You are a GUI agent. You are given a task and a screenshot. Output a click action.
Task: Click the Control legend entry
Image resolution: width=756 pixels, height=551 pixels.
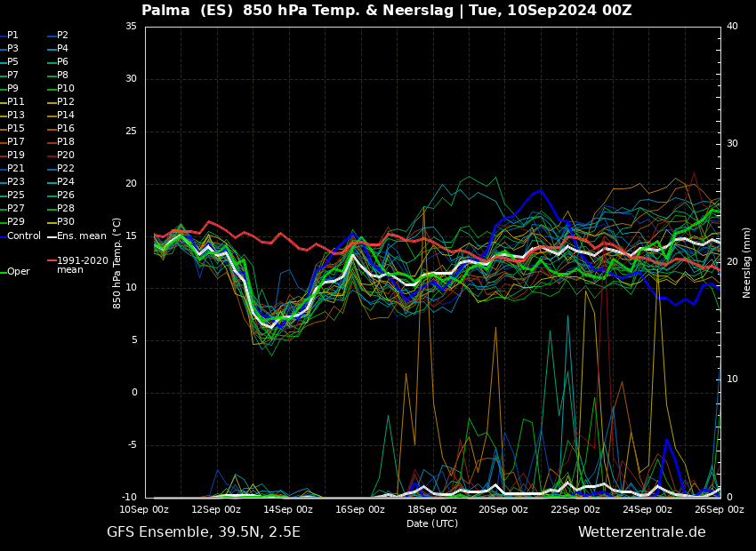[24, 236]
